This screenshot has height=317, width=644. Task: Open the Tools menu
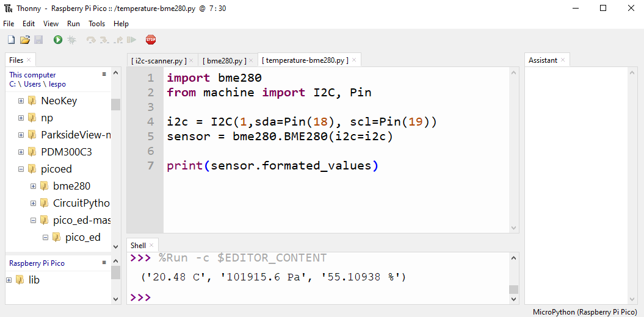pyautogui.click(x=97, y=24)
